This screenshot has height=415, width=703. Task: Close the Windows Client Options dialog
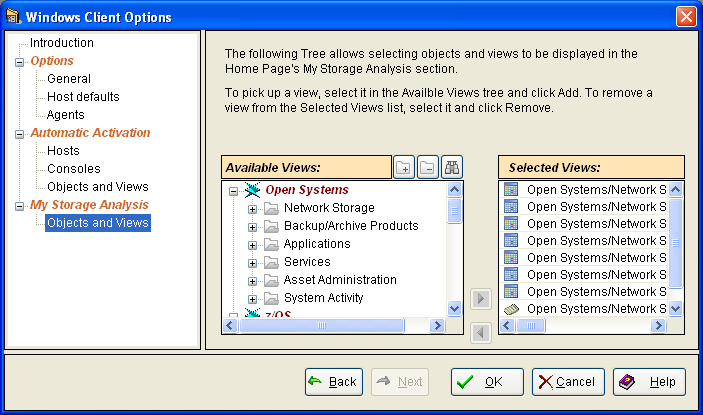click(686, 17)
